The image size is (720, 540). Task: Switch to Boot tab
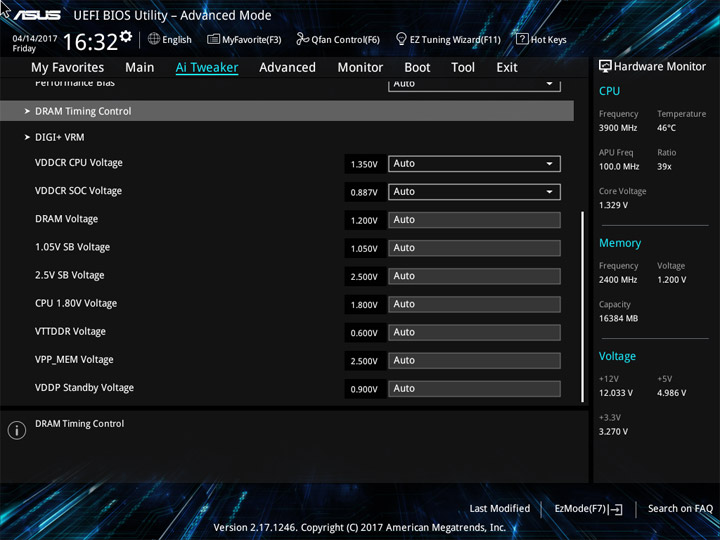tap(417, 68)
